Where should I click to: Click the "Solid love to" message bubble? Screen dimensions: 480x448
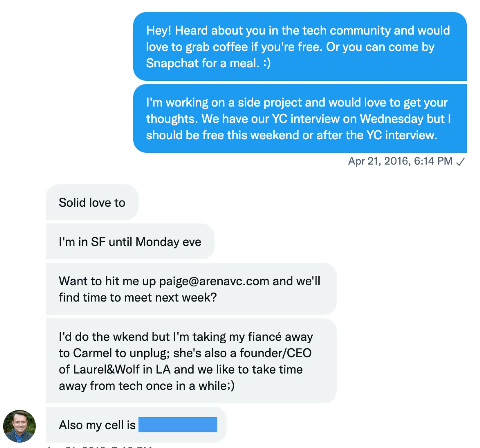pos(92,202)
